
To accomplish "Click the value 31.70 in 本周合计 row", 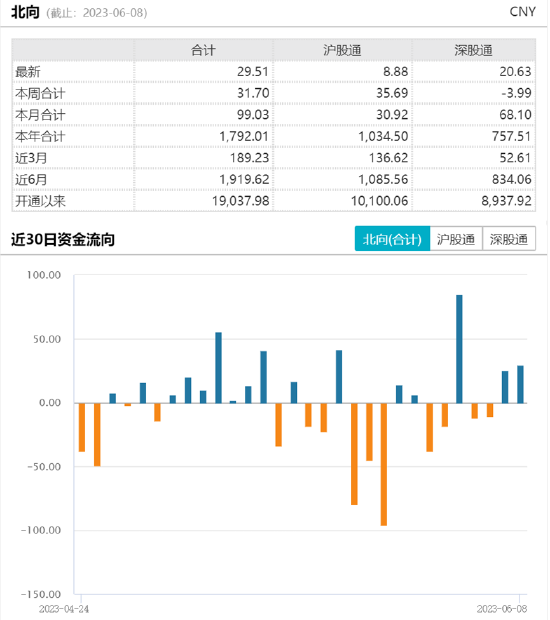I will pos(253,93).
